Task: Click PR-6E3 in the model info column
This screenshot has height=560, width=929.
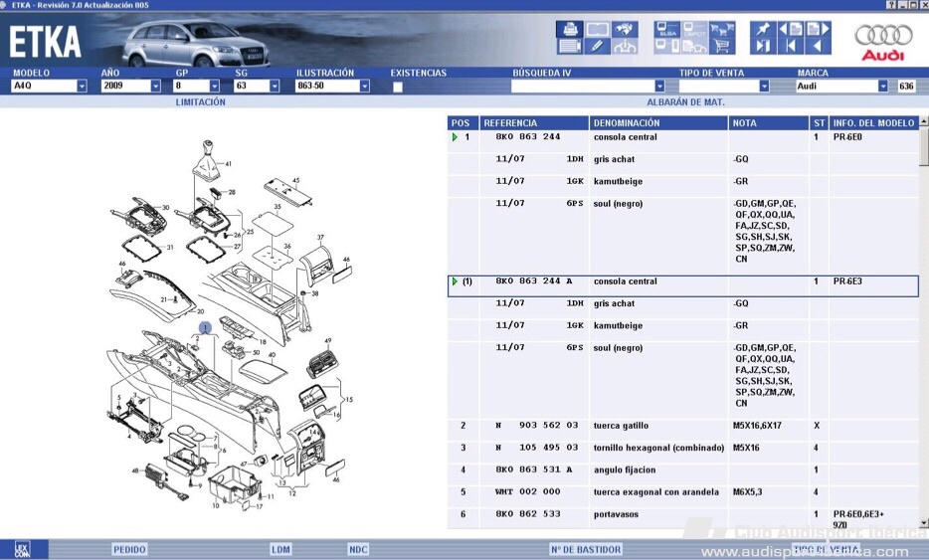Action: (847, 281)
